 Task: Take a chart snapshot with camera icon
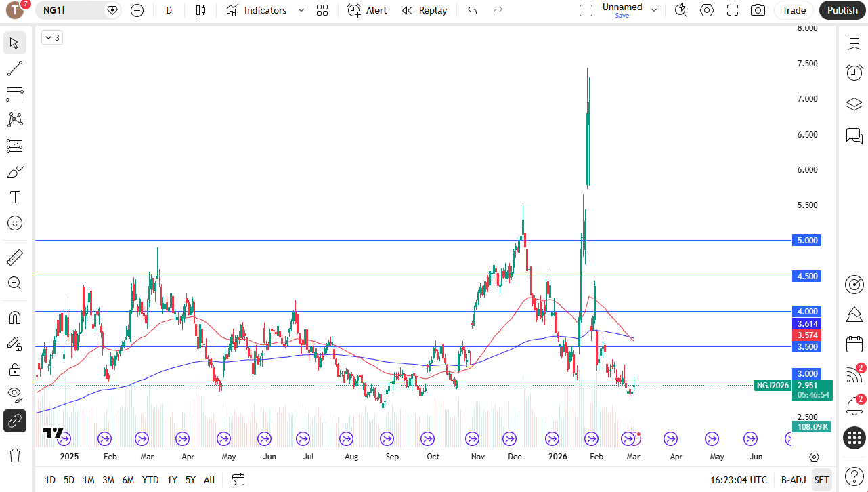[758, 10]
